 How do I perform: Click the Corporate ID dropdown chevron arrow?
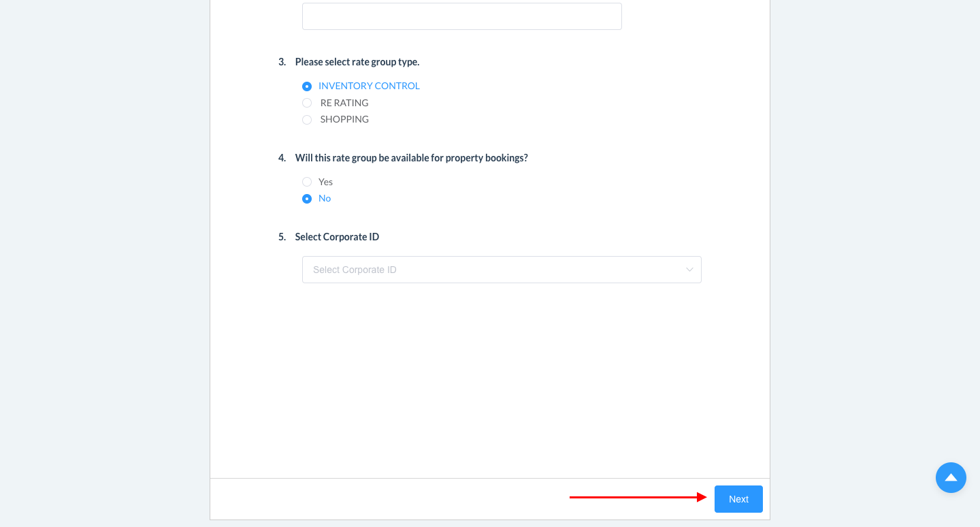click(689, 270)
